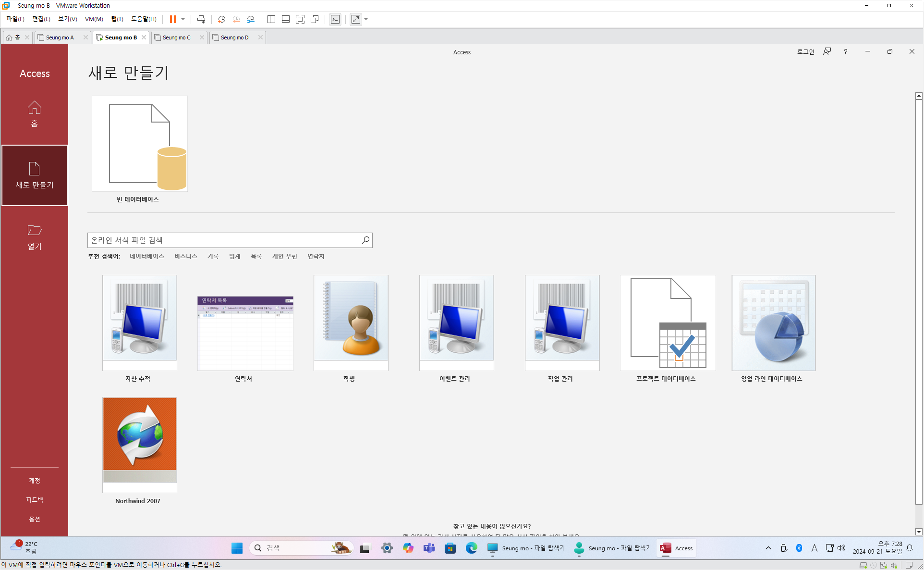Click the online template search field

(x=223, y=240)
